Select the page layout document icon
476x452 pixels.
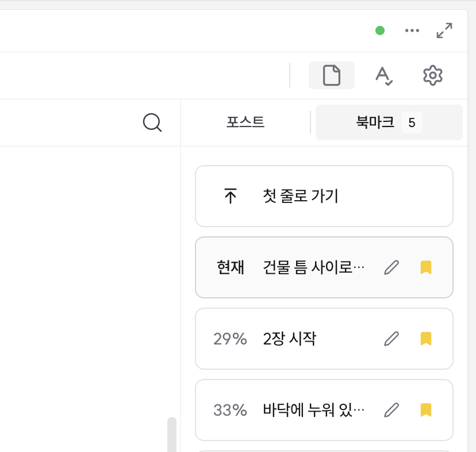point(332,75)
